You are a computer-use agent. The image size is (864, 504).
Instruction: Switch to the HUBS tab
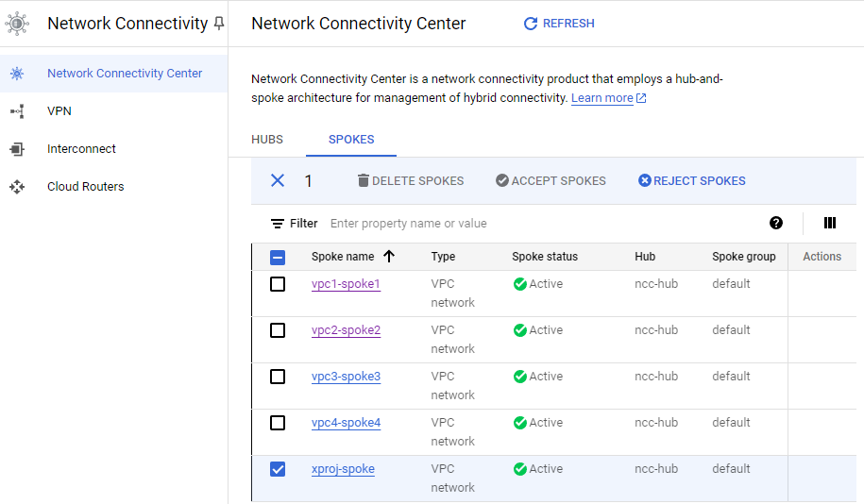coord(267,140)
